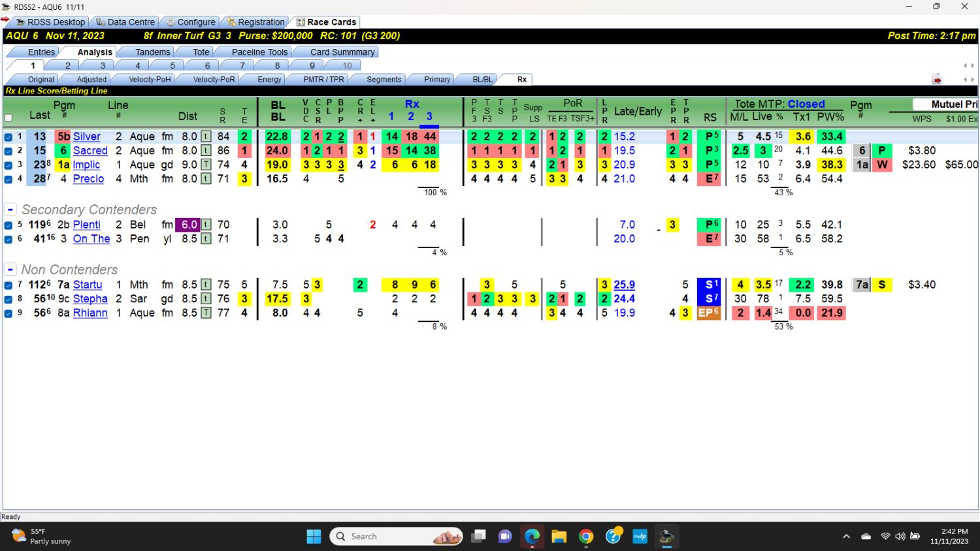Open the On The horse link
Screen dimensions: 980x551
tap(91, 239)
